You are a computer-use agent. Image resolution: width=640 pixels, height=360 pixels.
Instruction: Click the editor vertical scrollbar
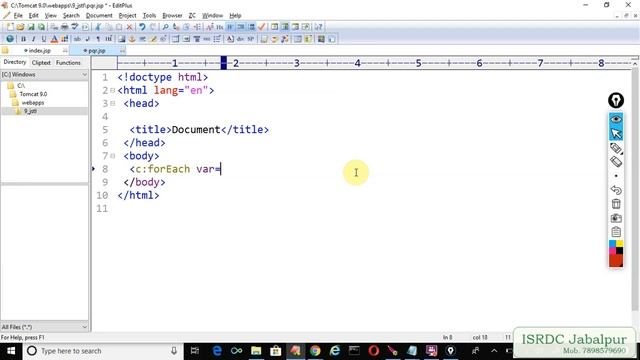[x=635, y=188]
